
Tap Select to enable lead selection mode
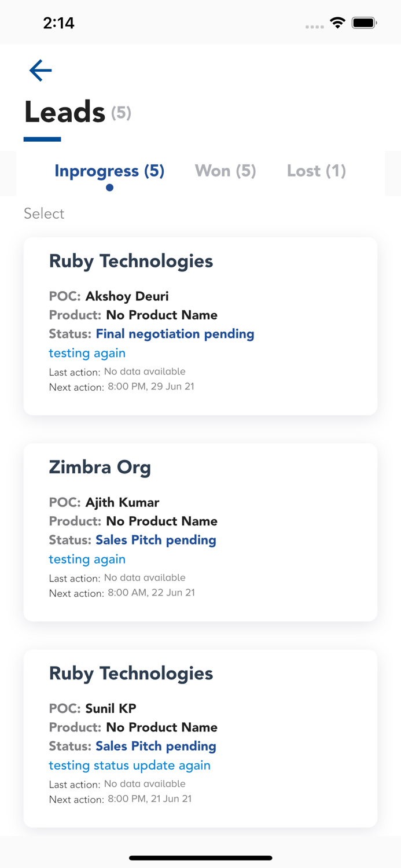click(43, 214)
